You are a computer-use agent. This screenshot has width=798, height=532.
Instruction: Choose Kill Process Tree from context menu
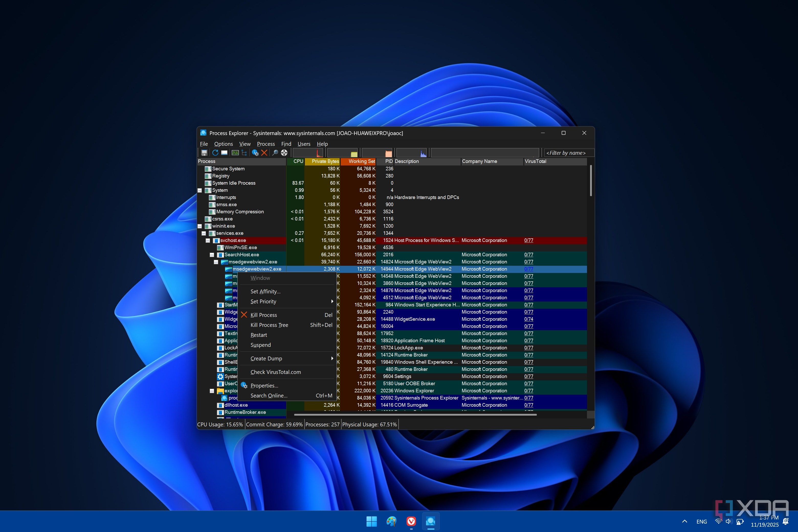point(269,325)
